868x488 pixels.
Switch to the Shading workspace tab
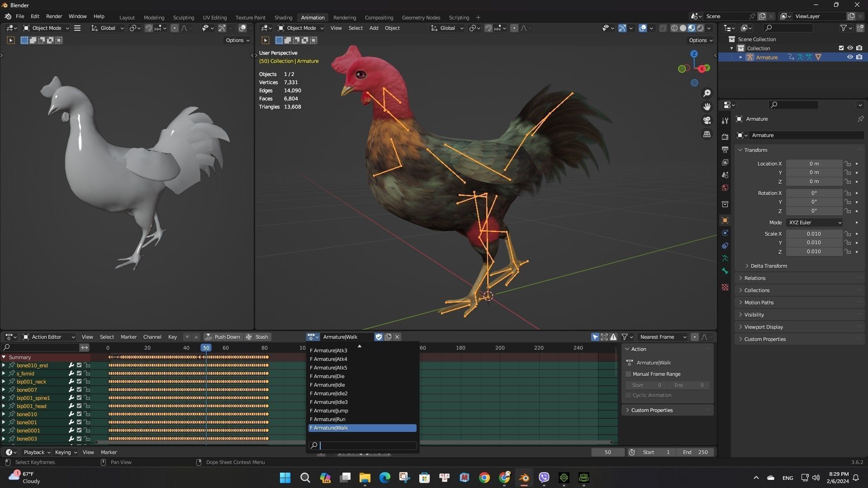coord(283,18)
